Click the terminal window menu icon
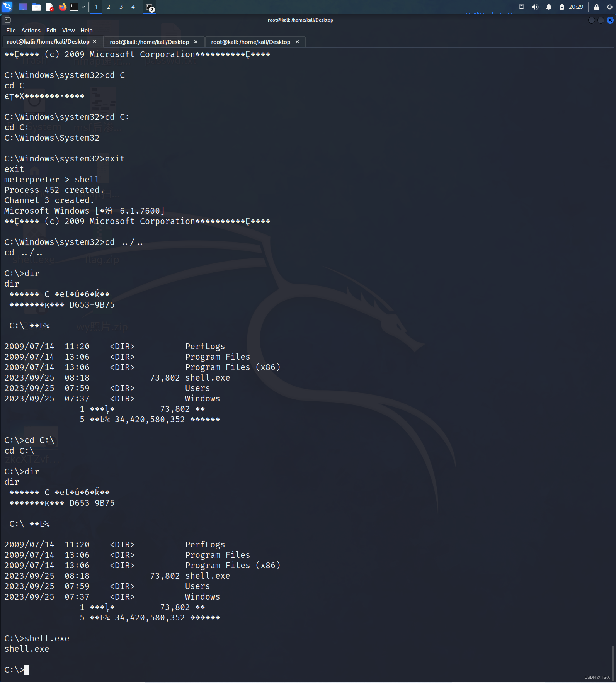This screenshot has height=683, width=616. point(8,20)
